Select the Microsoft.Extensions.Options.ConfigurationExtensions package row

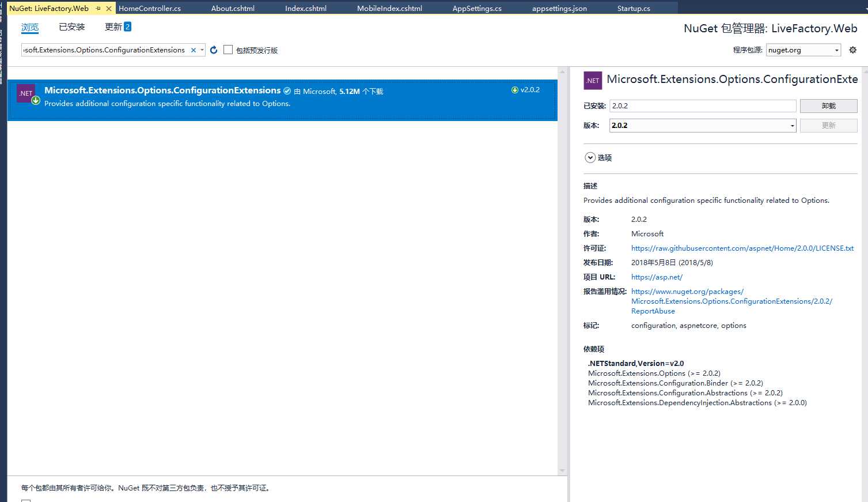282,100
